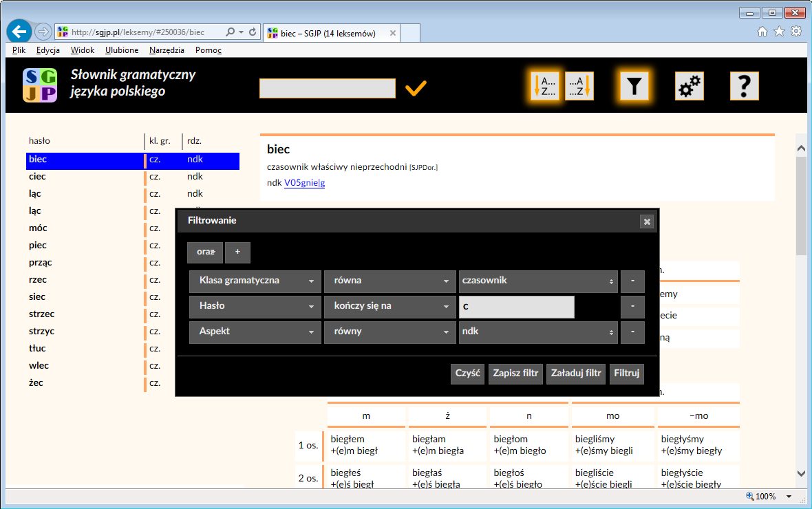Open settings via the gears icon
The image size is (812, 509).
(x=689, y=87)
